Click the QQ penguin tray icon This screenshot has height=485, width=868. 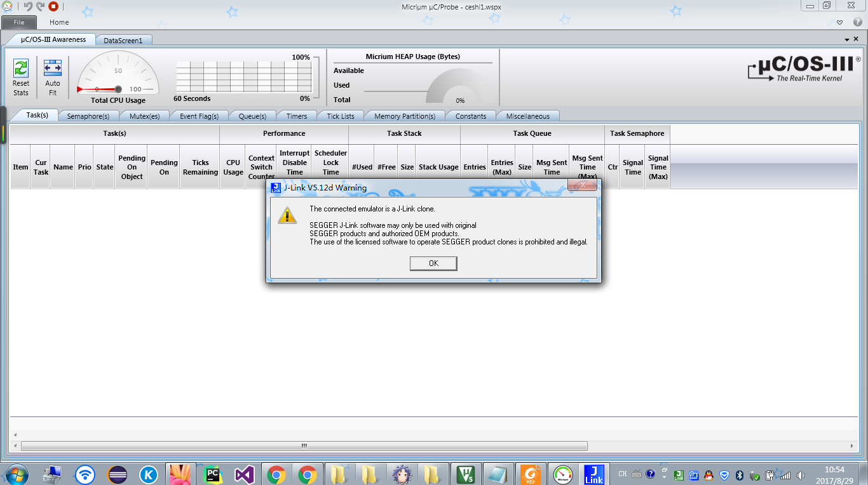710,474
